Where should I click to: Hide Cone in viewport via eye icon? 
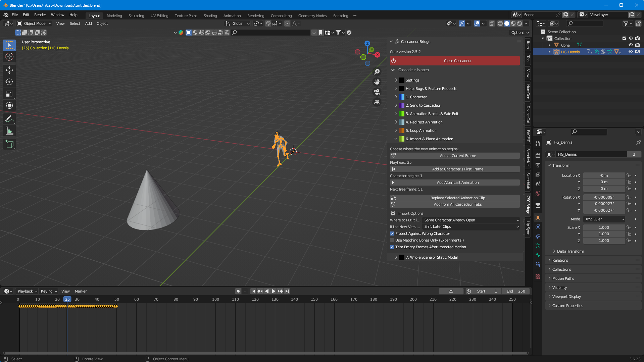tap(631, 45)
